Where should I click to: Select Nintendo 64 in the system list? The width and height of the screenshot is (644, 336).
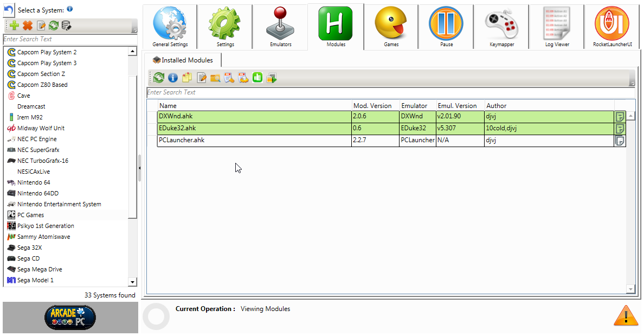pos(34,182)
